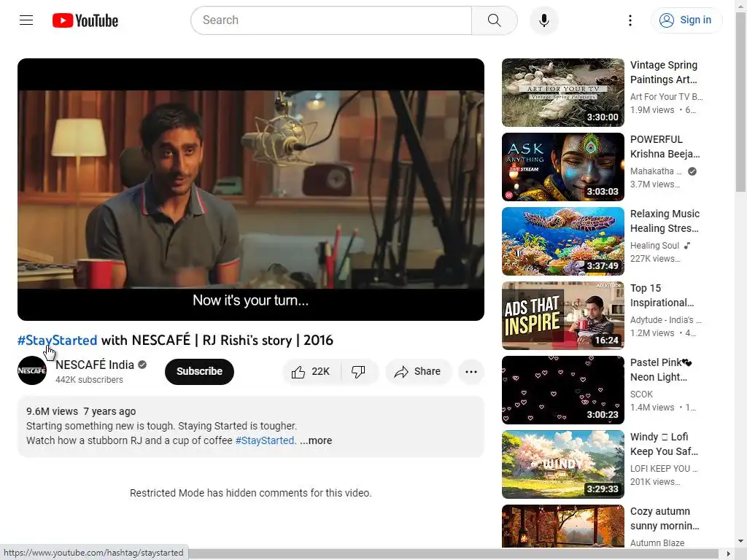Open Windy Lofi Keep You Safe title
This screenshot has width=747, height=560.
click(x=664, y=444)
